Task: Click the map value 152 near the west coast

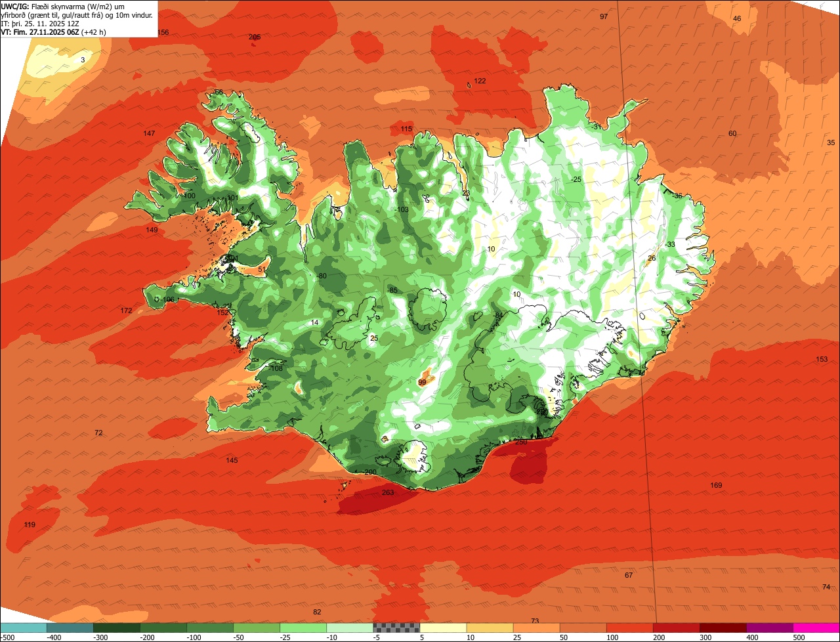Action: coord(223,312)
